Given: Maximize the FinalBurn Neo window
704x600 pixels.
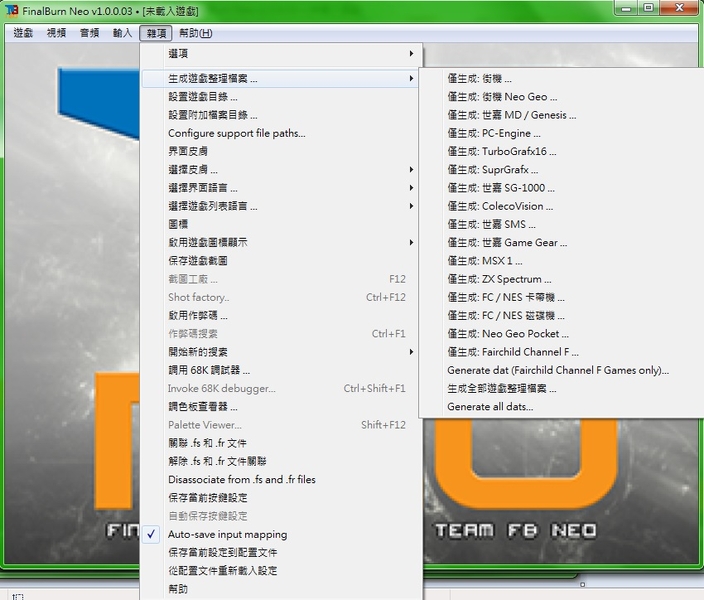Looking at the screenshot, I should pyautogui.click(x=648, y=8).
